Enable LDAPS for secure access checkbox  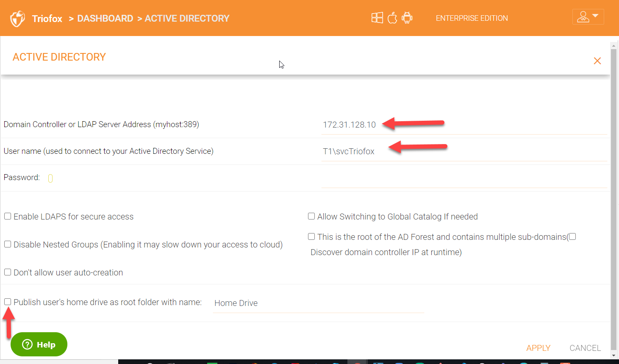8,216
